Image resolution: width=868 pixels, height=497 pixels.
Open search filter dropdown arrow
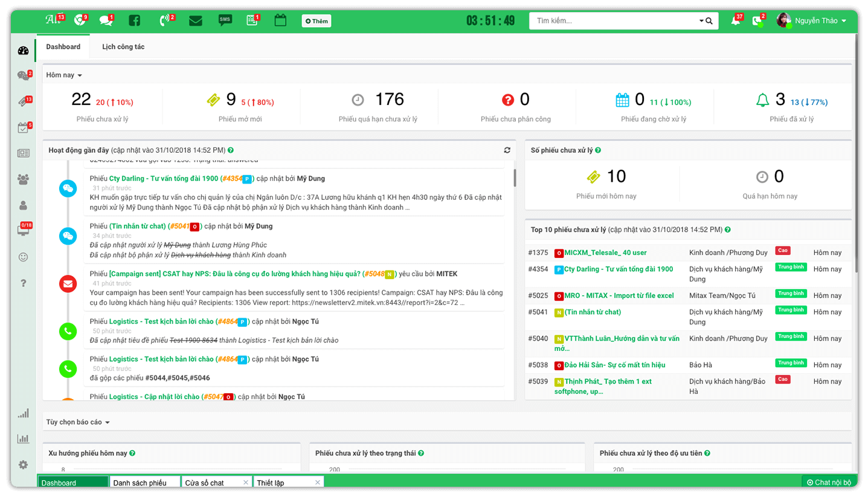pyautogui.click(x=702, y=21)
